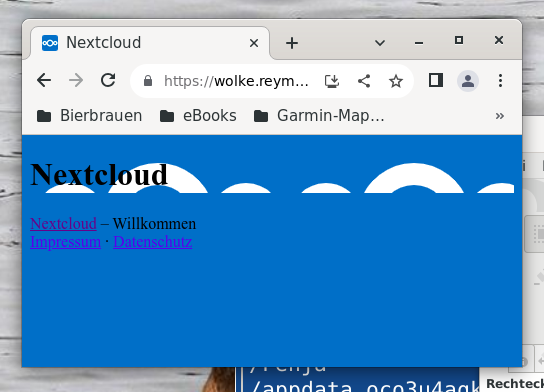Viewport: 544px width, 392px height.
Task: Click the Nextcloud page heading
Action: (99, 174)
